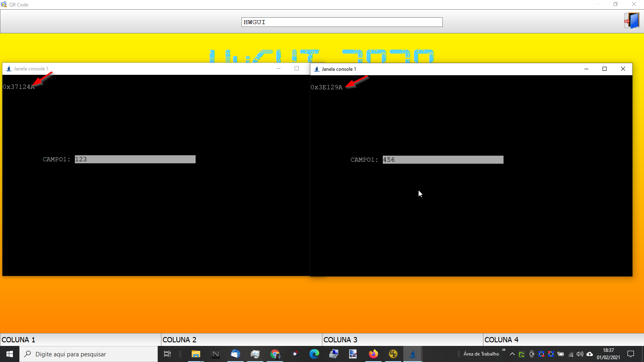Click the Meet Now camera tray icon
Image resolution: width=644 pixels, height=362 pixels.
click(x=532, y=354)
